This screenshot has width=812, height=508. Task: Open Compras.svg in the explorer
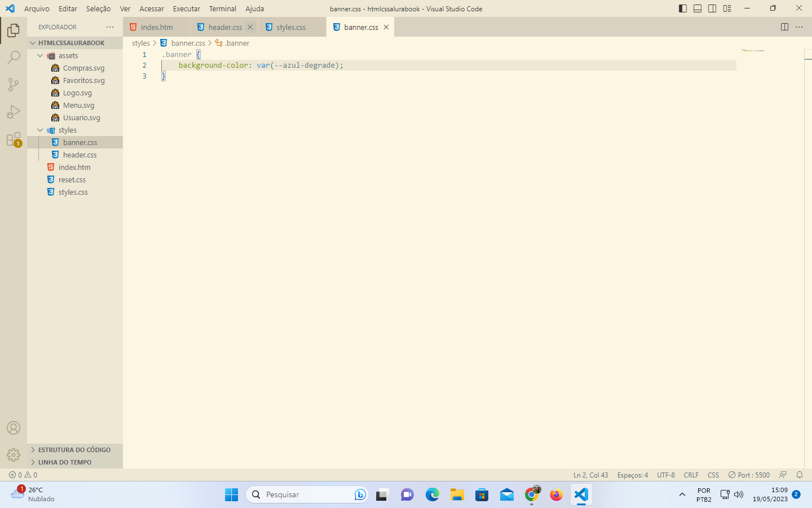(x=75, y=68)
